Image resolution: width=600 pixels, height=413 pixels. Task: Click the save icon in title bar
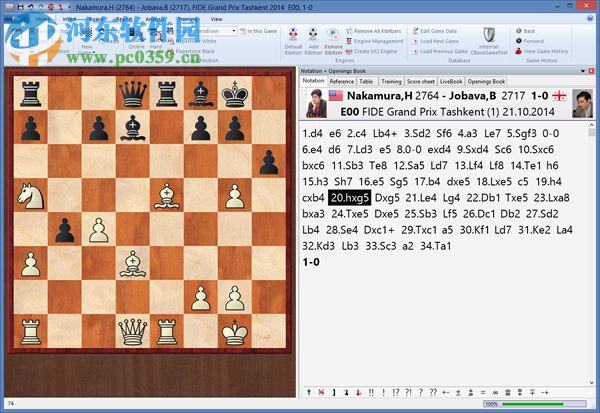21,7
